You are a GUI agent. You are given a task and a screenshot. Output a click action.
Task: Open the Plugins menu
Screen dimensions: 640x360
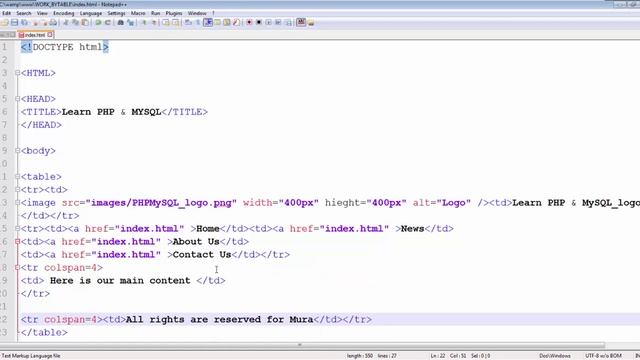tap(174, 13)
